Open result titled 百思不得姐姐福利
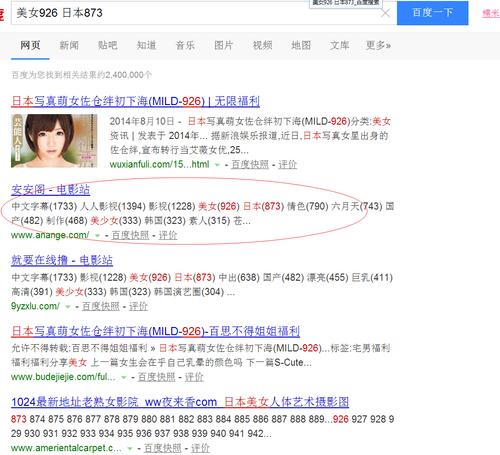The width and height of the screenshot is (500, 455). (x=155, y=331)
